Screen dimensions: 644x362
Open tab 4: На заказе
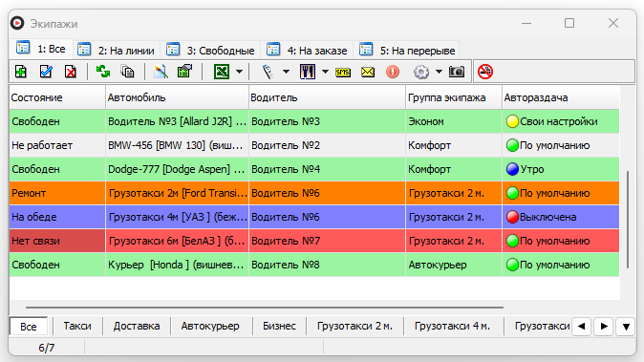[308, 51]
